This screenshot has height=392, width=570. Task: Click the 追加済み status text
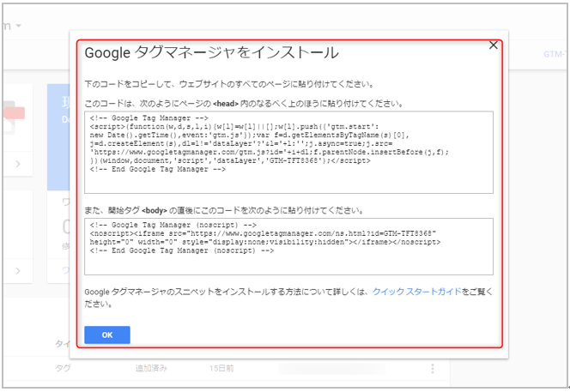[x=151, y=368]
